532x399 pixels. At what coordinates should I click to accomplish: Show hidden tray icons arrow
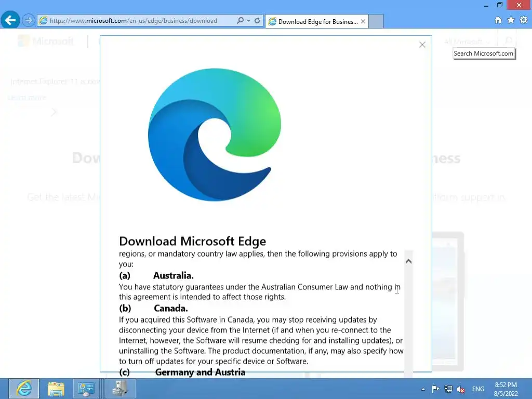pos(423,389)
